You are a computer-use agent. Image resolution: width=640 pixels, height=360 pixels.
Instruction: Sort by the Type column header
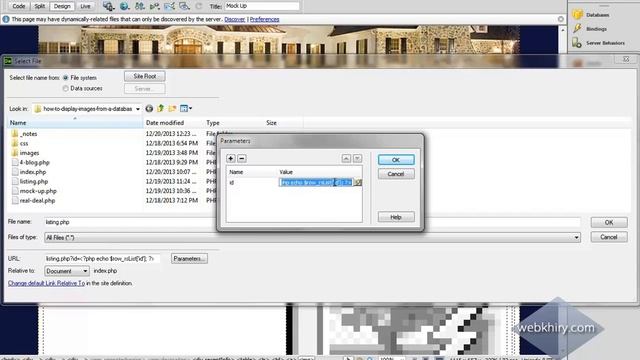click(233, 122)
